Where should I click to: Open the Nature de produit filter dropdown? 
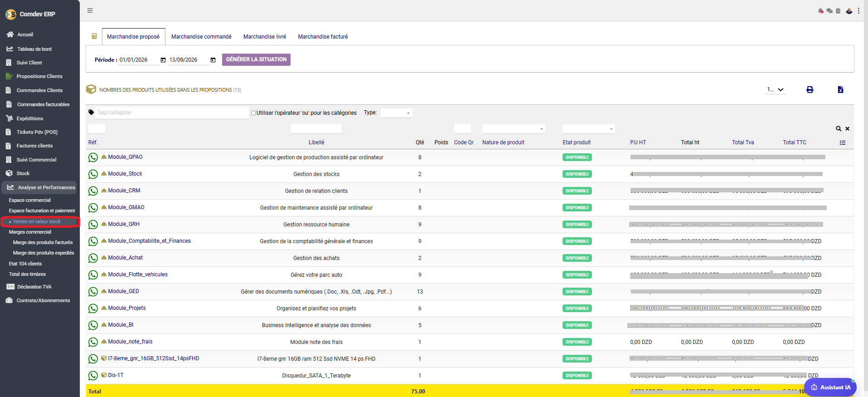coord(514,129)
